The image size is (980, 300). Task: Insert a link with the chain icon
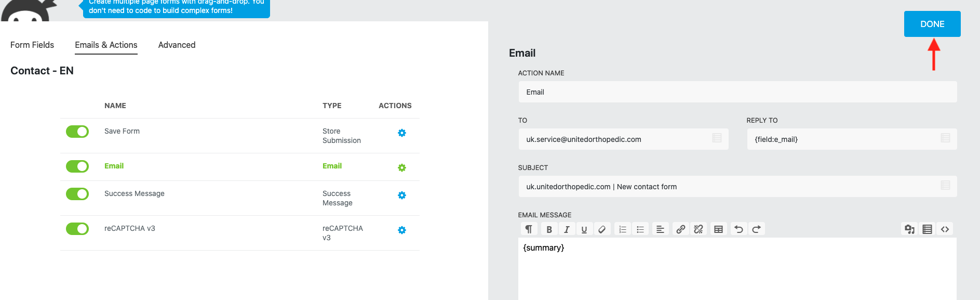point(681,229)
